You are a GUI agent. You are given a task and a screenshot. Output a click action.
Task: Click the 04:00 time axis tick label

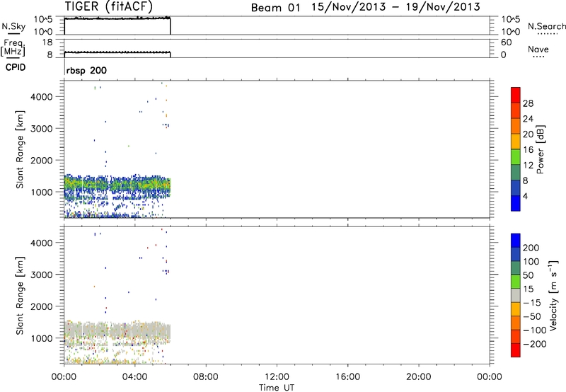click(135, 377)
